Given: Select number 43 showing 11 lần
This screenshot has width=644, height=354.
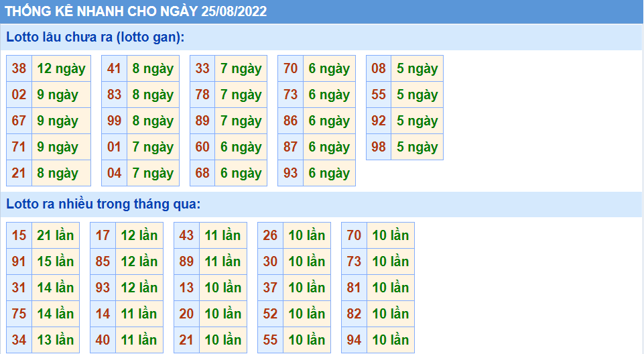Looking at the screenshot, I should [186, 235].
